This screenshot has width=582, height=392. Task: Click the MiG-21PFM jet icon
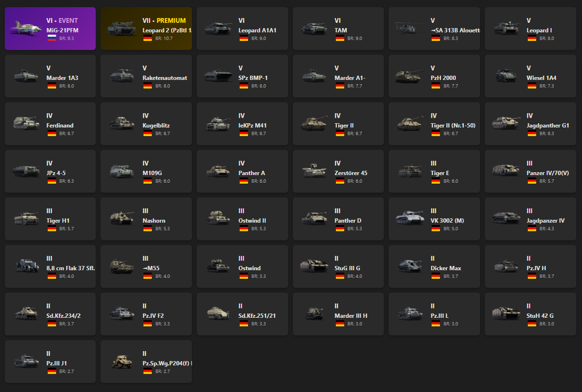[x=24, y=29]
